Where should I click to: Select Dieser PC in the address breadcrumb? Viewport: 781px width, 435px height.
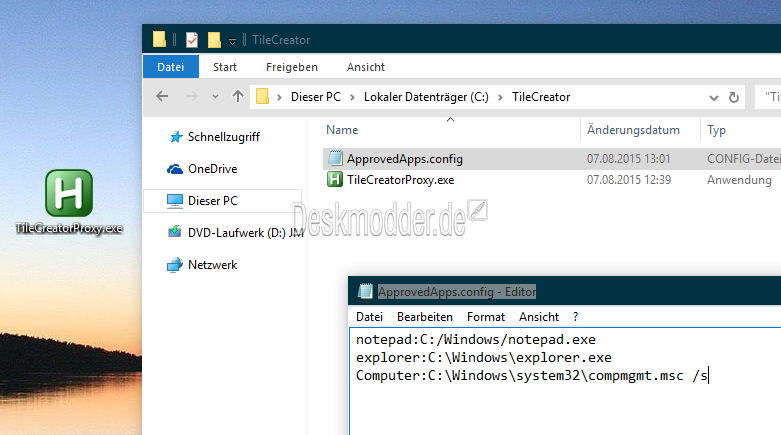pyautogui.click(x=316, y=97)
